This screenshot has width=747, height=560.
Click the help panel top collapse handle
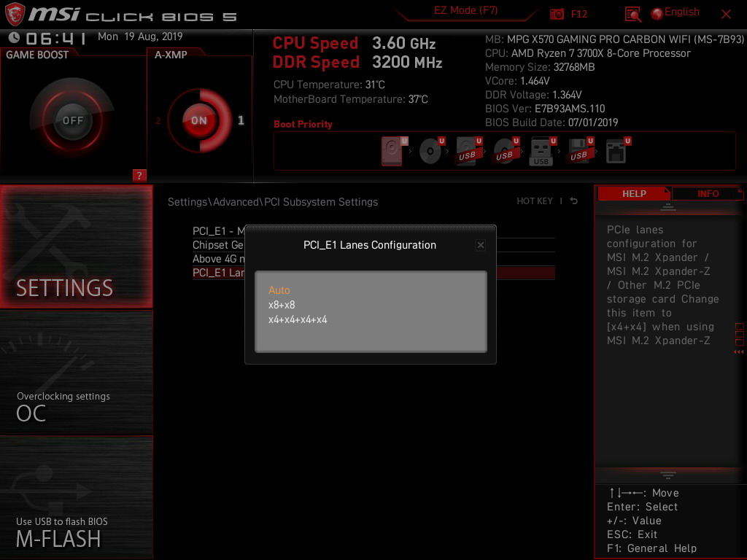(668, 207)
